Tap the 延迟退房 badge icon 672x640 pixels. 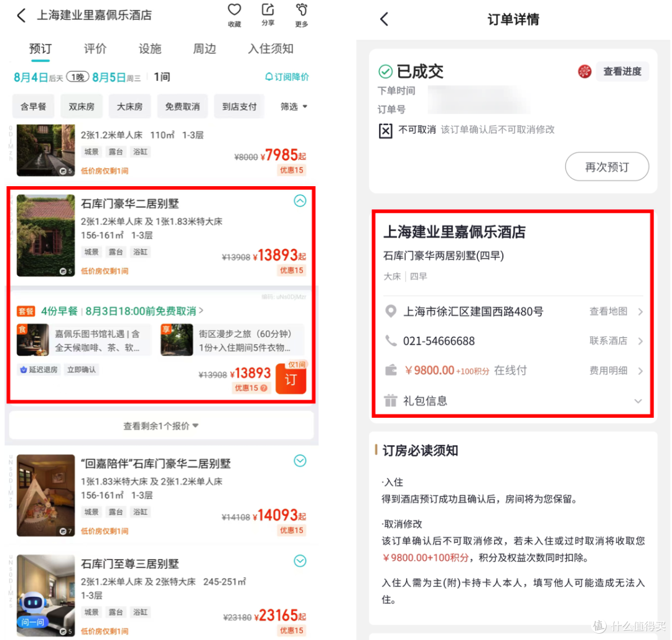click(24, 370)
